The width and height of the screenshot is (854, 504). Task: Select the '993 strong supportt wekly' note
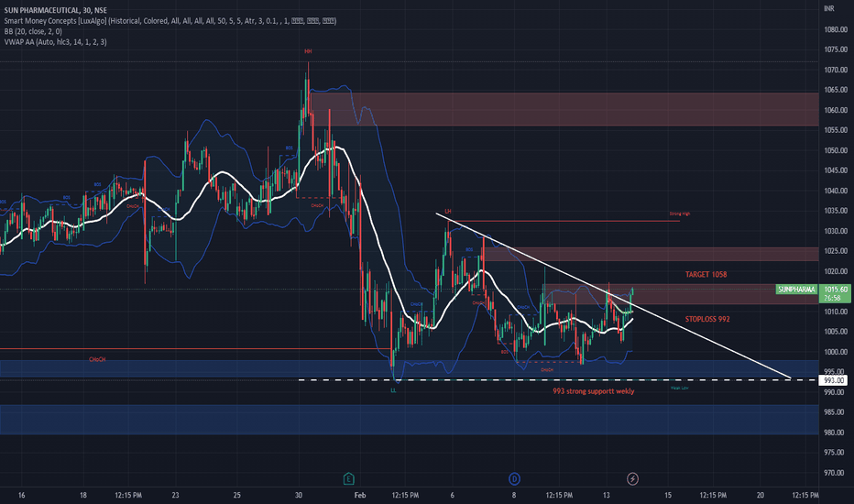(594, 391)
